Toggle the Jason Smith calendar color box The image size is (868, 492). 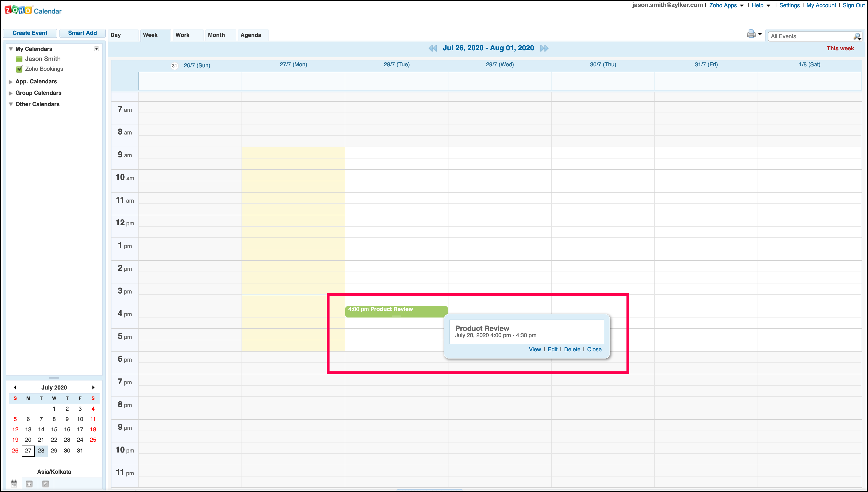coord(19,59)
